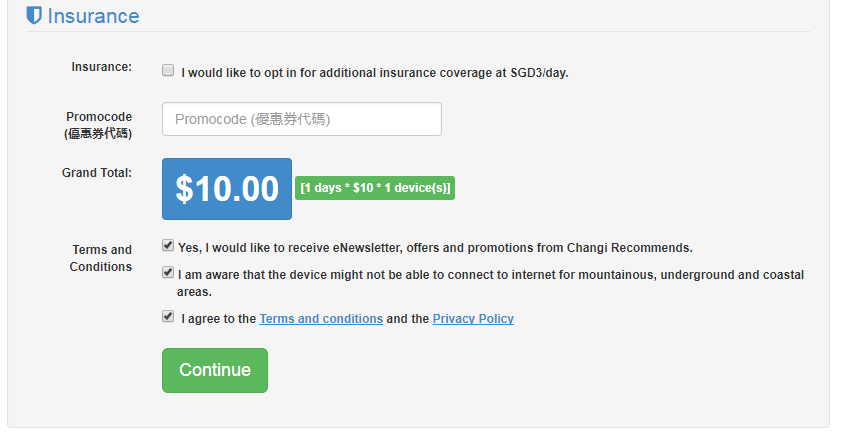Click the 'I agree to the' label text
The height and width of the screenshot is (437, 843).
(218, 319)
